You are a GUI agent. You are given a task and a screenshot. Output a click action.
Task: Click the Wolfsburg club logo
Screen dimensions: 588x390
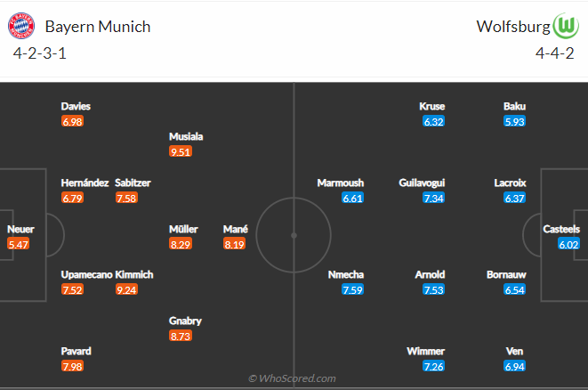pyautogui.click(x=567, y=26)
